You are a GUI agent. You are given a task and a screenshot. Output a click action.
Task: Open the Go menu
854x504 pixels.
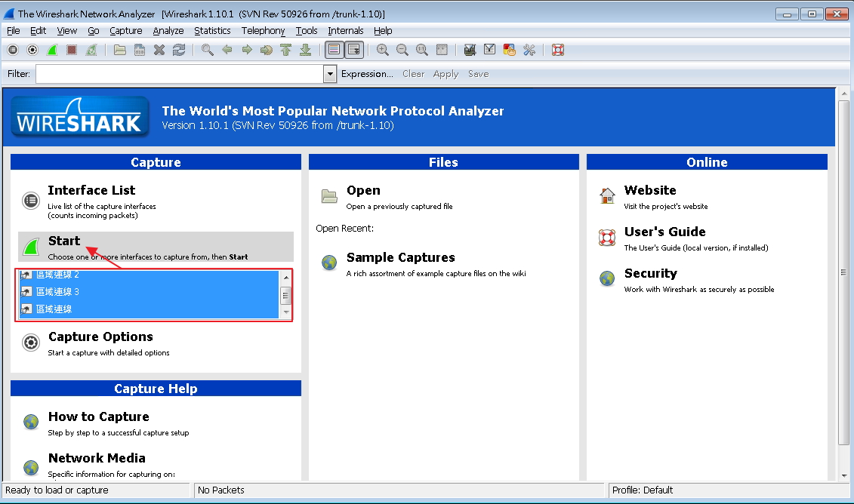coord(94,30)
